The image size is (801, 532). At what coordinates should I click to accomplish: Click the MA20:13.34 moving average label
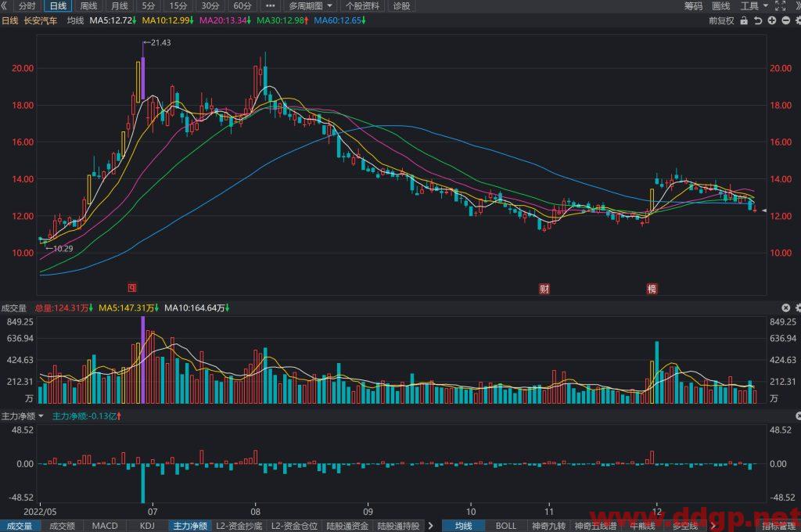(x=224, y=20)
